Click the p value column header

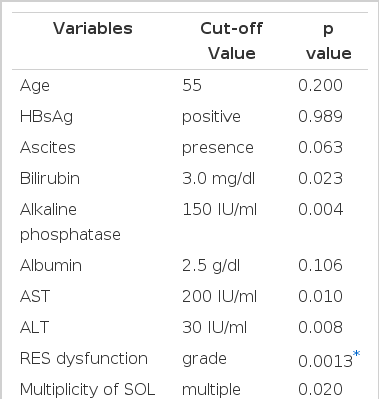point(329,41)
